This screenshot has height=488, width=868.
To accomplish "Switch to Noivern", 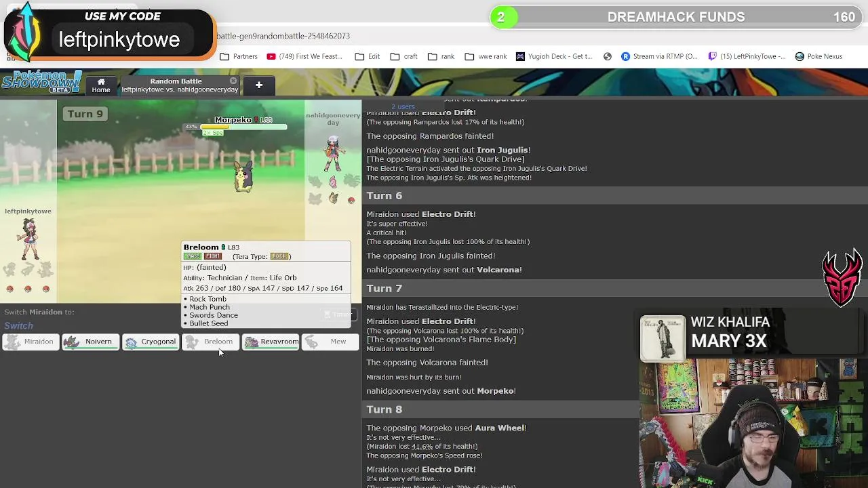I will pos(91,342).
